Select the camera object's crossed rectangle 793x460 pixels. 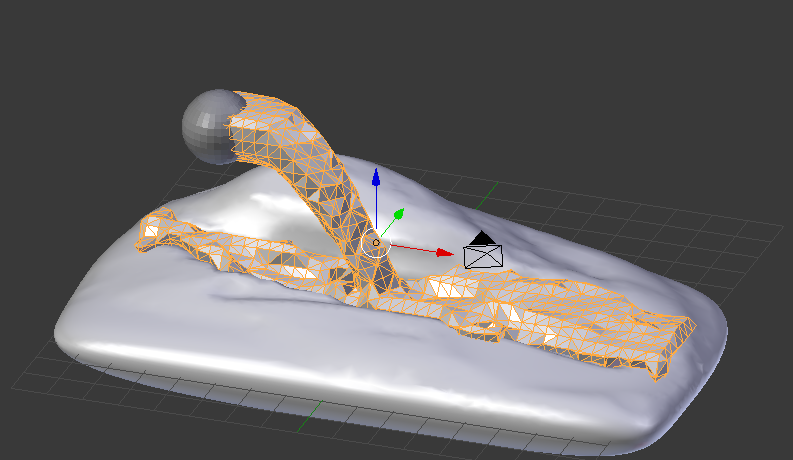(483, 256)
